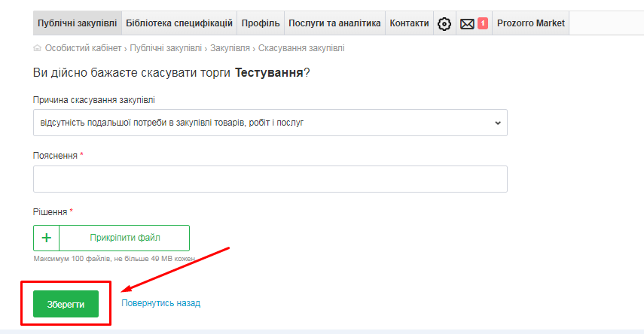Click the green plus icon for attachments
This screenshot has width=644, height=334.
coord(47,238)
